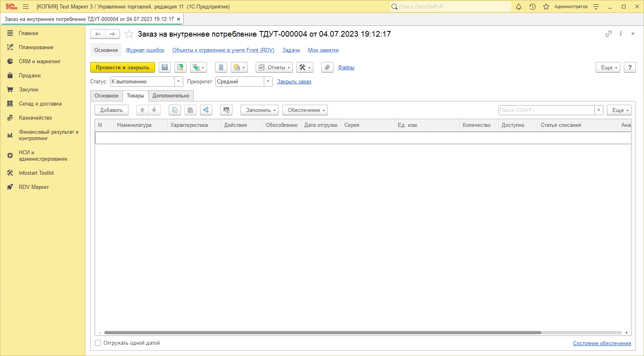Click the Провести и закрыть button

tap(122, 67)
